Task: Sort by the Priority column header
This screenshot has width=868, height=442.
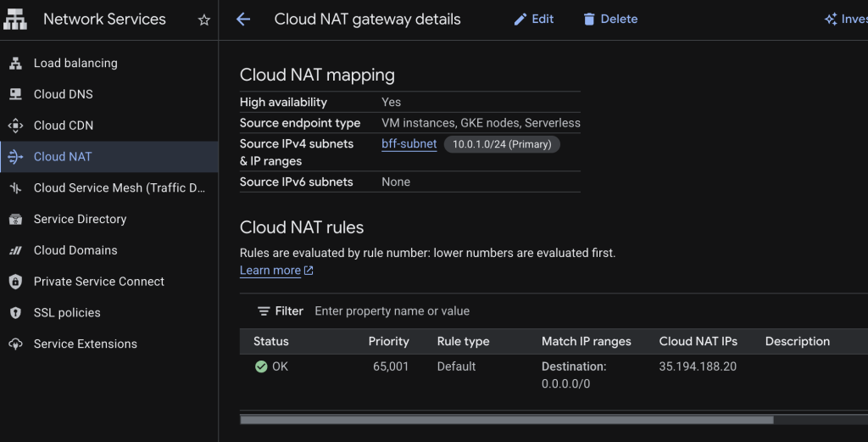Action: [388, 342]
